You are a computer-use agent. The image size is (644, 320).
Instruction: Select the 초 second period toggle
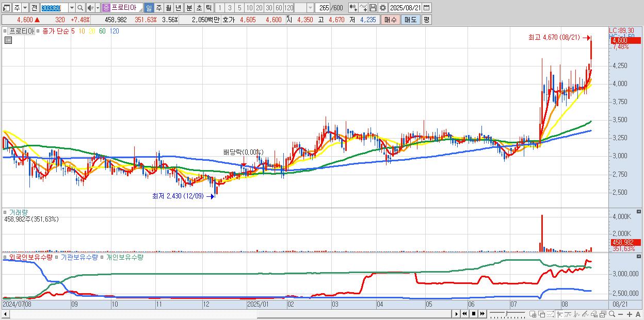199,8
